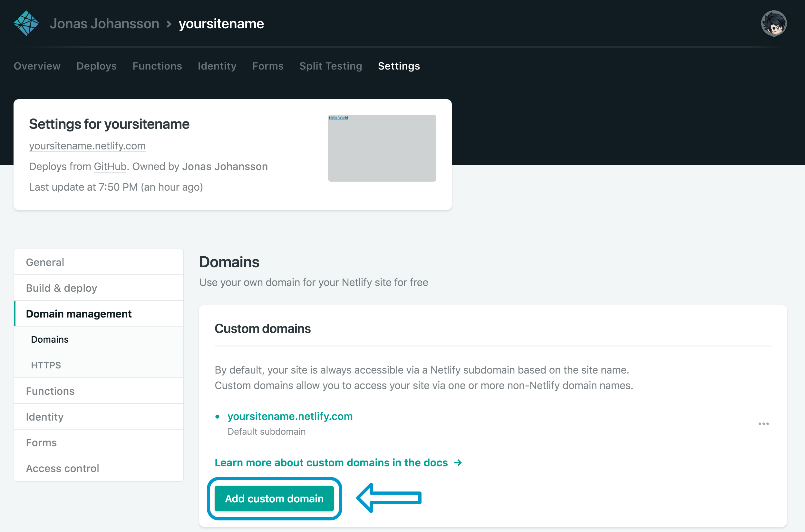Select Build & deploy in the sidebar
Screen dimensions: 805x532
pyautogui.click(x=99, y=288)
